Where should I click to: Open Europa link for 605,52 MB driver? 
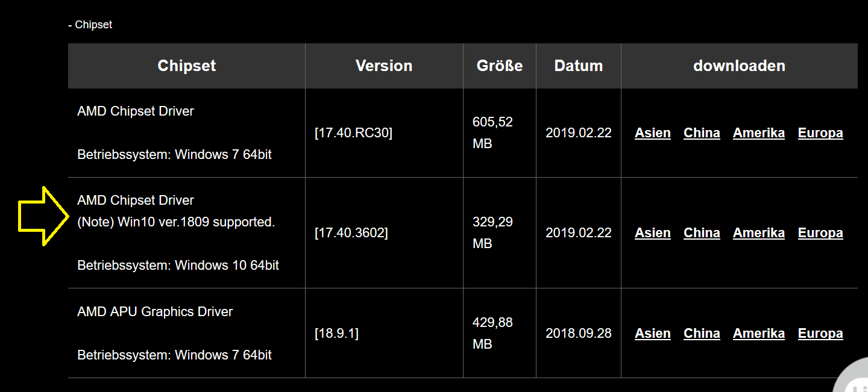click(x=820, y=133)
